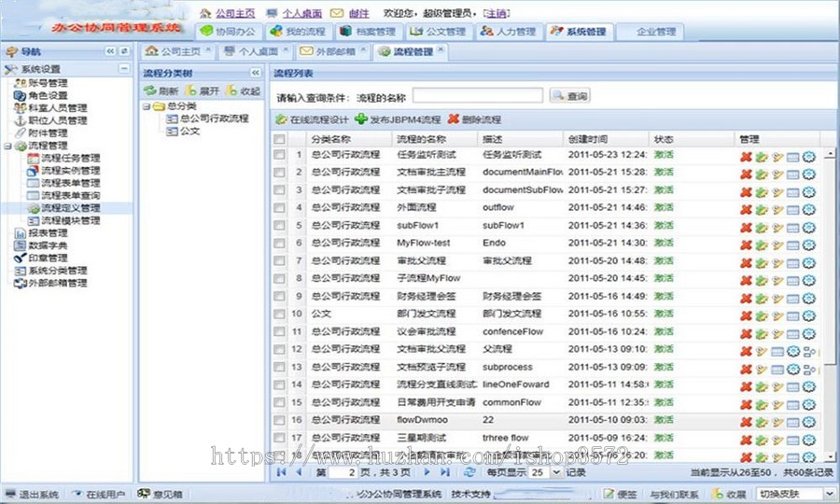This screenshot has height=504, width=840.
Task: Click the small refresh icon beside the 导航 collapse arrow
Action: coord(124,51)
